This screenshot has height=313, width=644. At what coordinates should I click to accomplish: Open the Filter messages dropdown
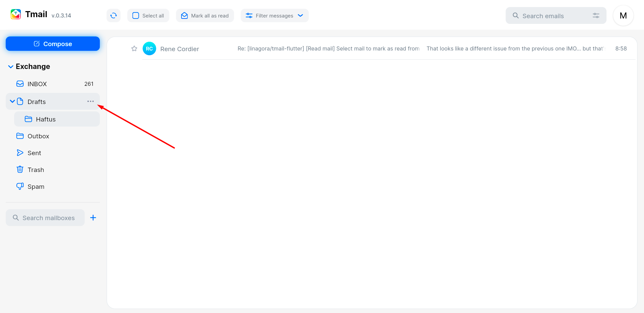coord(274,15)
